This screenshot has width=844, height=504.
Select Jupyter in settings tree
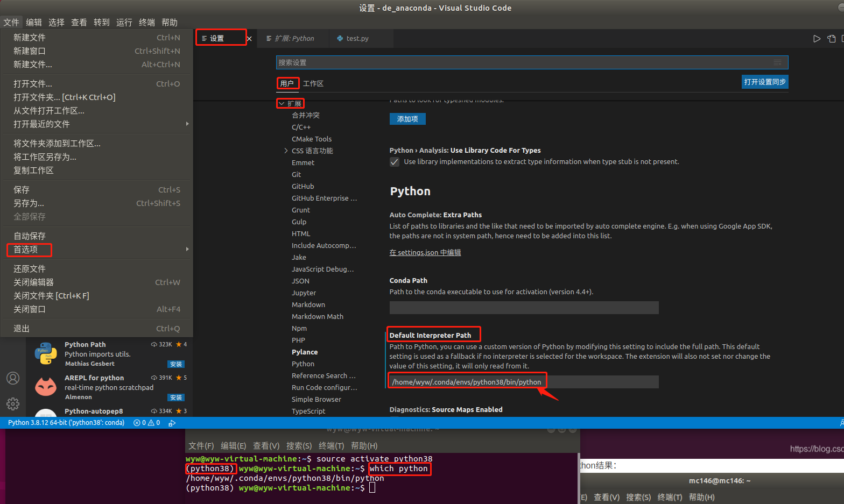(x=304, y=293)
